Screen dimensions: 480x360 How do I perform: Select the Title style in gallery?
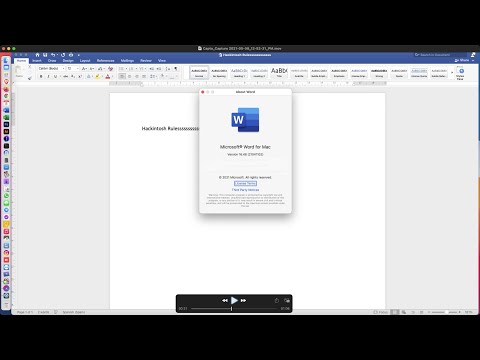(279, 72)
